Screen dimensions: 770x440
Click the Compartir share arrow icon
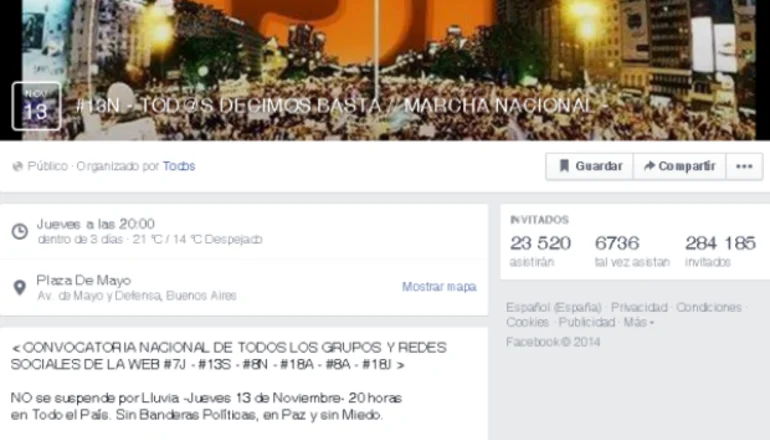[x=650, y=166]
